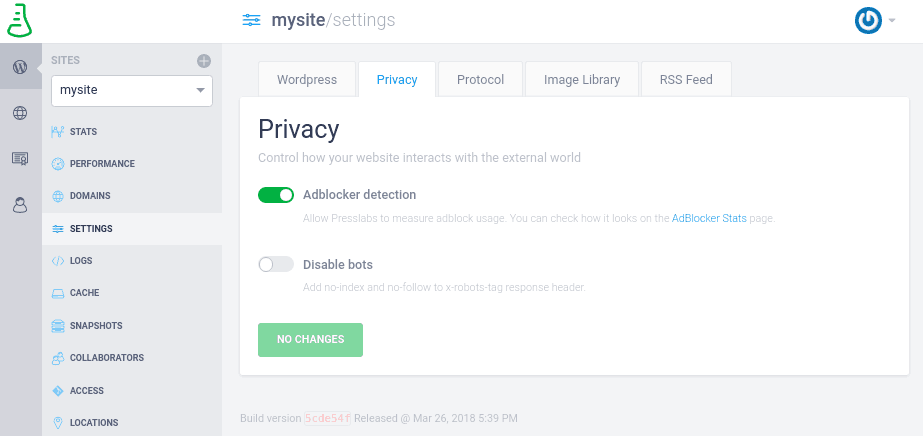Open the RSS Feed tab
The image size is (923, 436).
(x=686, y=79)
